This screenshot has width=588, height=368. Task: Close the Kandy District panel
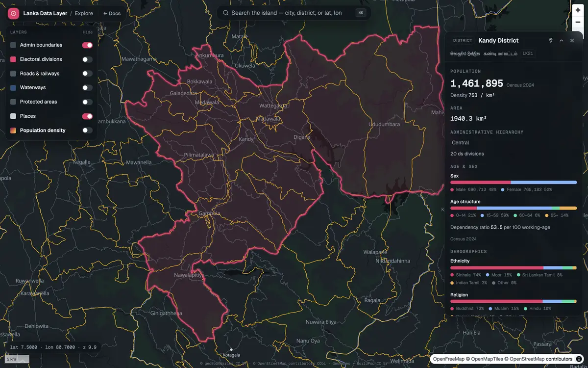(x=572, y=41)
